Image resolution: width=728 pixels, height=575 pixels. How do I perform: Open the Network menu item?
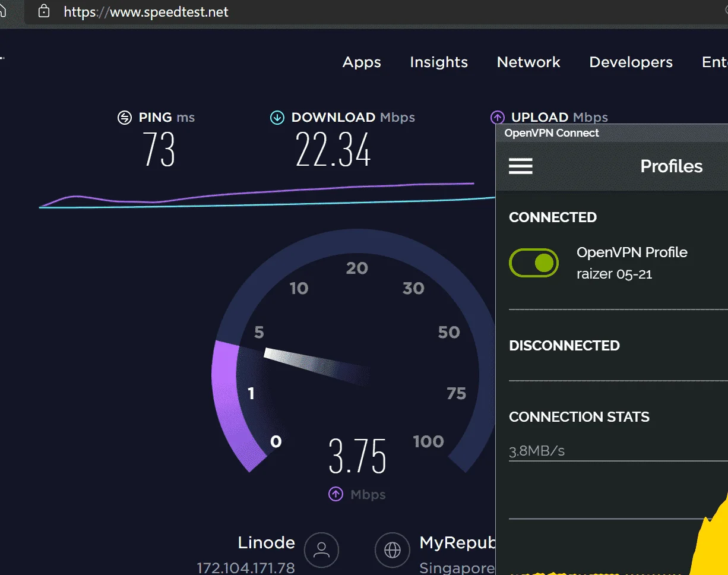point(528,62)
